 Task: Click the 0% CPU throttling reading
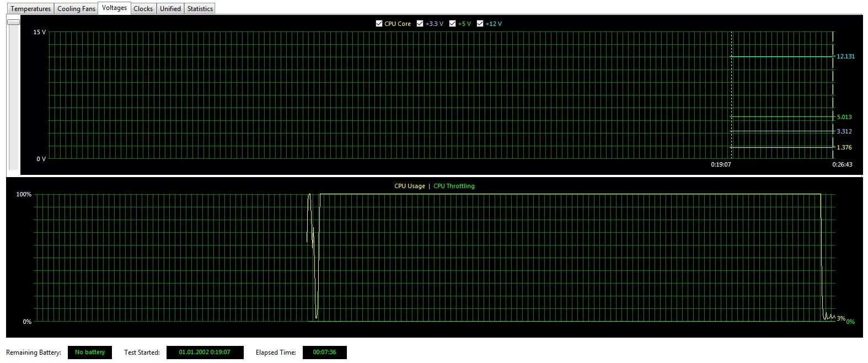pyautogui.click(x=850, y=322)
